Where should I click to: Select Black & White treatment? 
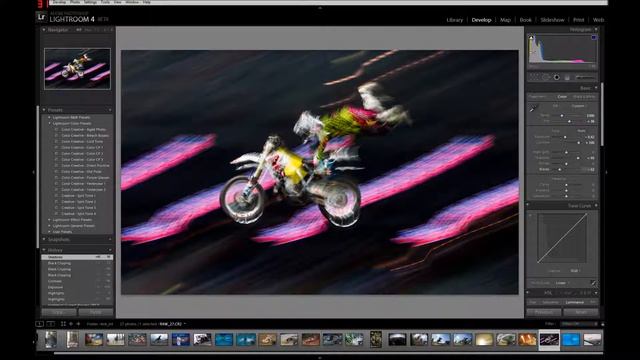584,97
